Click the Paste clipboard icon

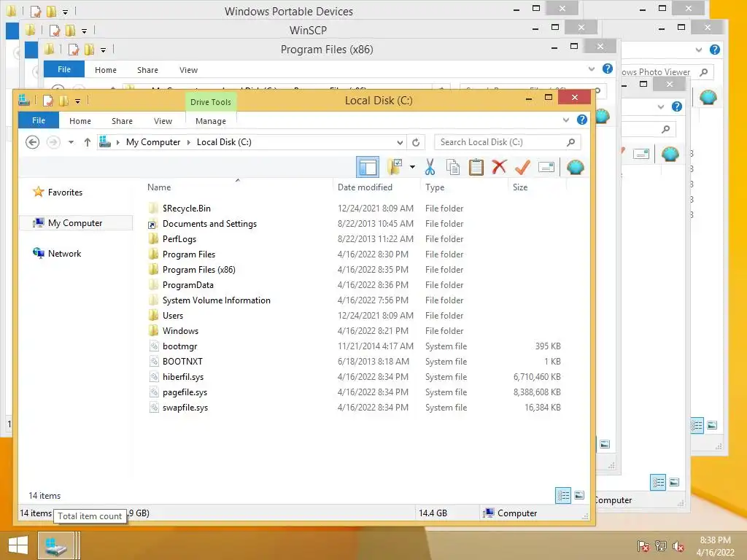[476, 167]
